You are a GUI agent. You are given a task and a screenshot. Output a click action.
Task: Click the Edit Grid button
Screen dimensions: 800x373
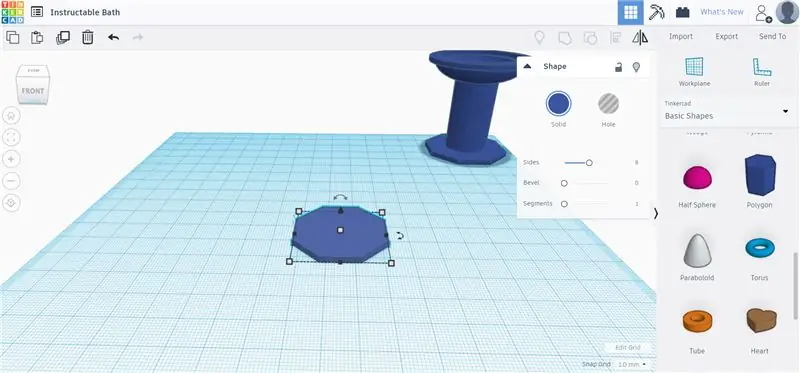coord(628,347)
